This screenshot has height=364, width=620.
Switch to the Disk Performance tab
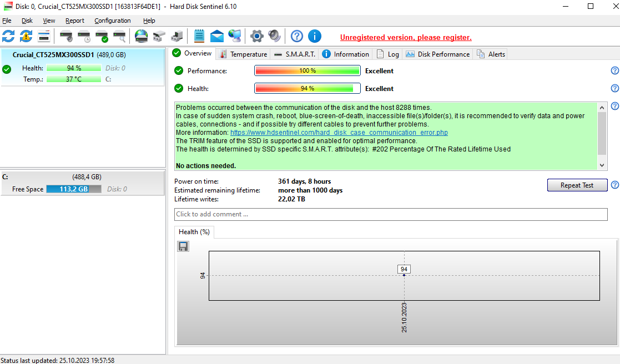438,54
